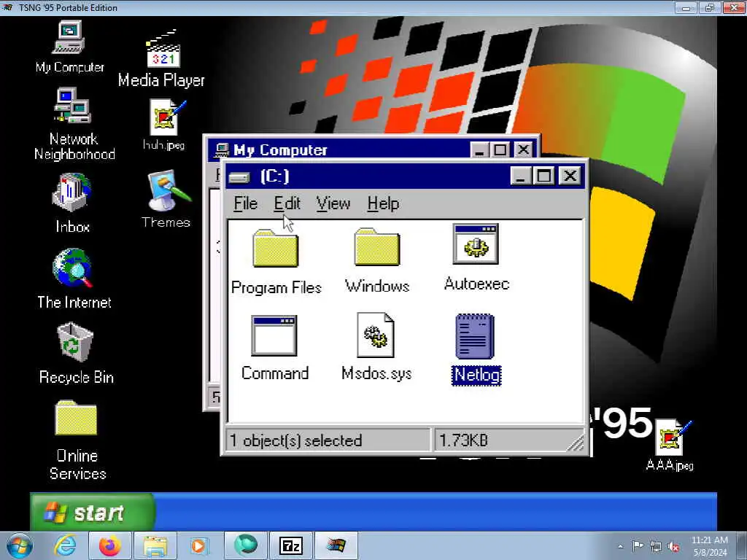Select the Autoexec file in C:

[476, 257]
